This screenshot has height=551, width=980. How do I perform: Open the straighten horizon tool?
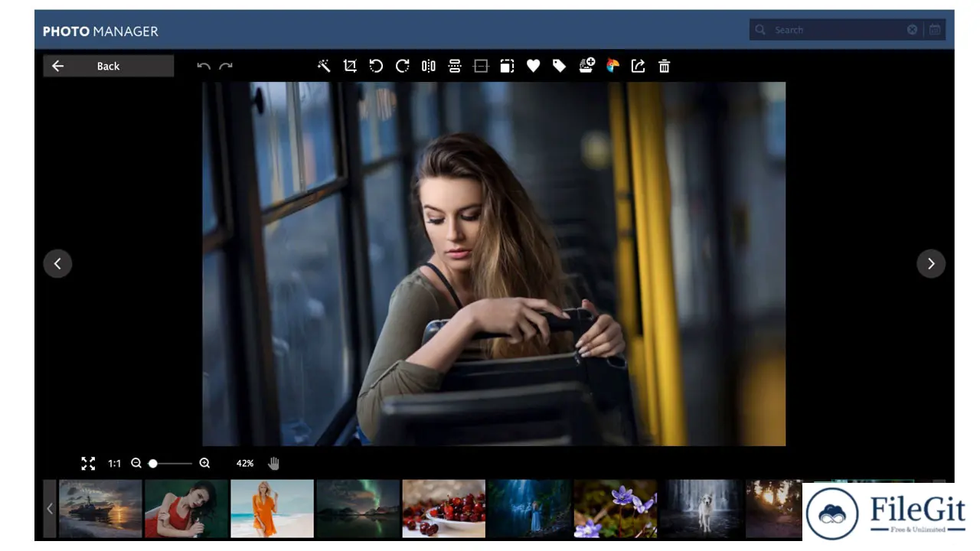[x=481, y=66]
